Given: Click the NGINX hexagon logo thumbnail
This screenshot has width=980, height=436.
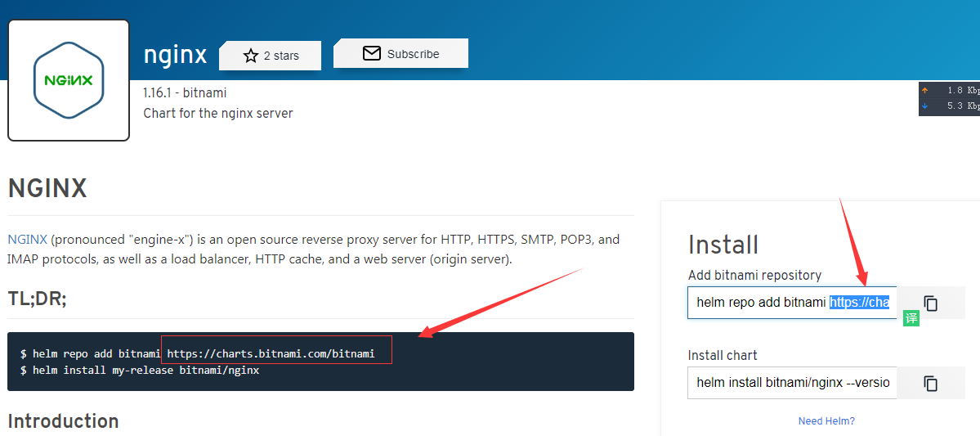Looking at the screenshot, I should 68,81.
